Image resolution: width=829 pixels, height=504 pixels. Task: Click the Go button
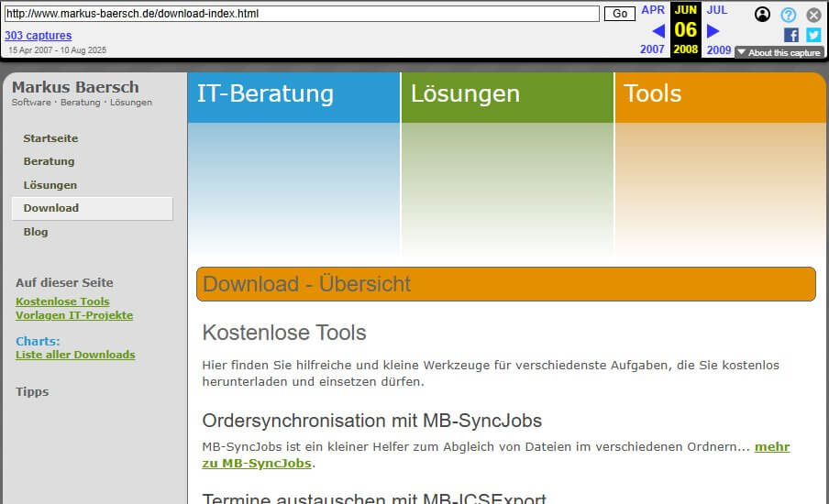point(620,14)
